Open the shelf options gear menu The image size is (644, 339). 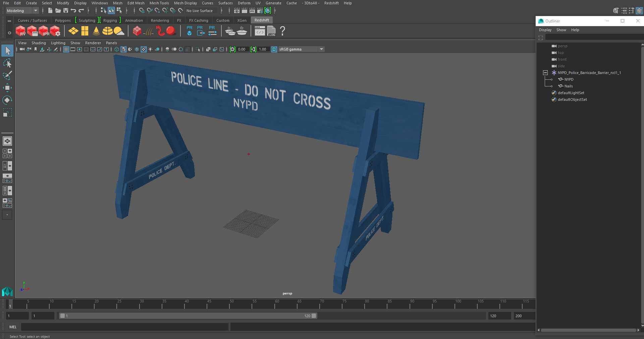coord(9,33)
